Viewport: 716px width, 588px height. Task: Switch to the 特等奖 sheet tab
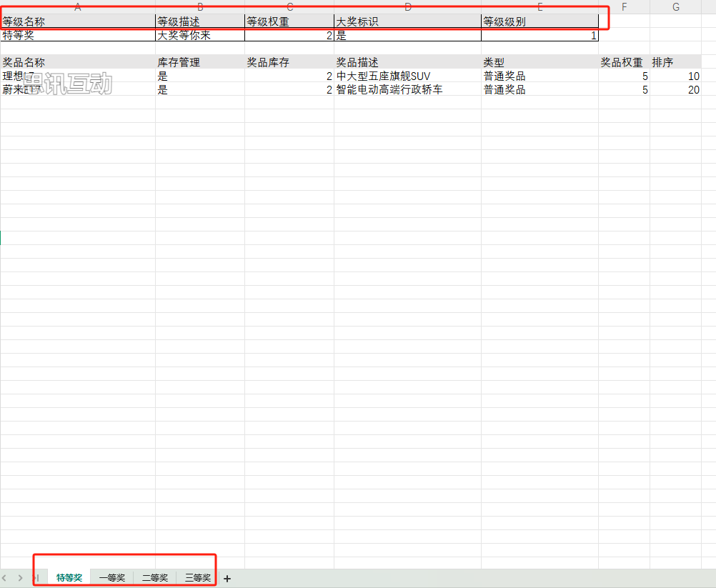pyautogui.click(x=69, y=578)
